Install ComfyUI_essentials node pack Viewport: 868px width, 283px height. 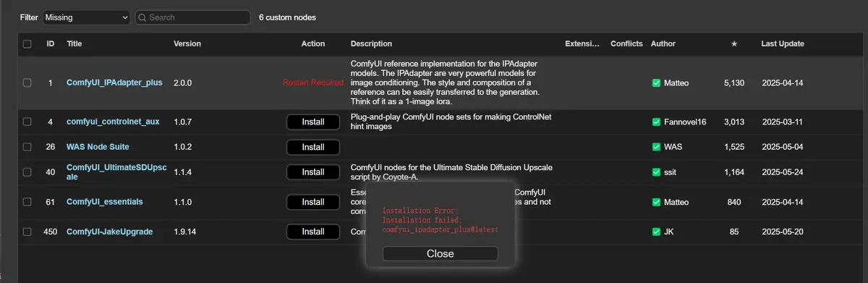[x=313, y=202]
